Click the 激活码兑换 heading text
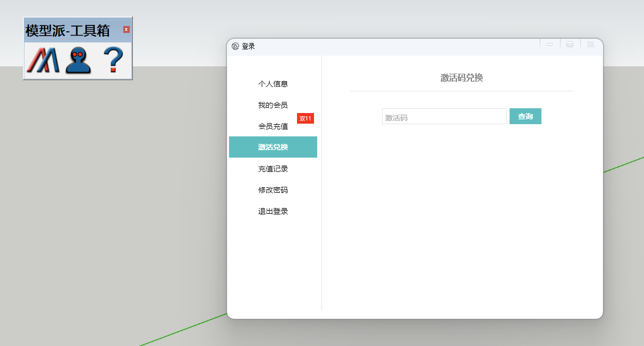The height and width of the screenshot is (346, 644). click(461, 78)
